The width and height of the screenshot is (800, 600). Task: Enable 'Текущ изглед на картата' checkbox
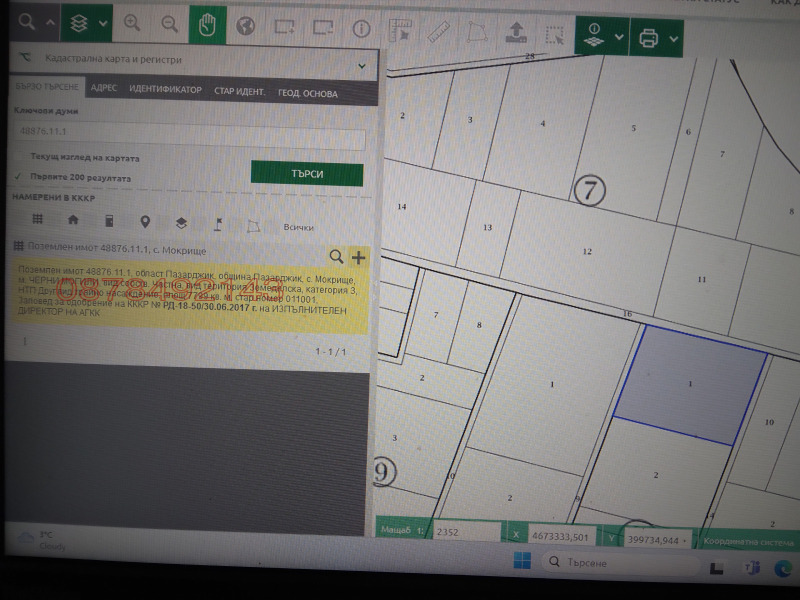pyautogui.click(x=20, y=158)
